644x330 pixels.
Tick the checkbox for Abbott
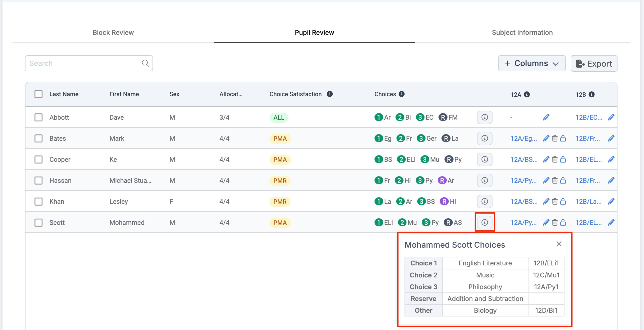point(38,117)
